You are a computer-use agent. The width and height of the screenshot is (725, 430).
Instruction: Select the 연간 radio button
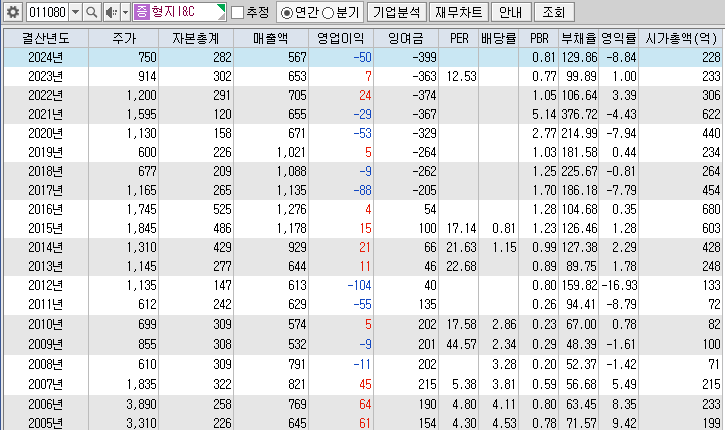[287, 13]
